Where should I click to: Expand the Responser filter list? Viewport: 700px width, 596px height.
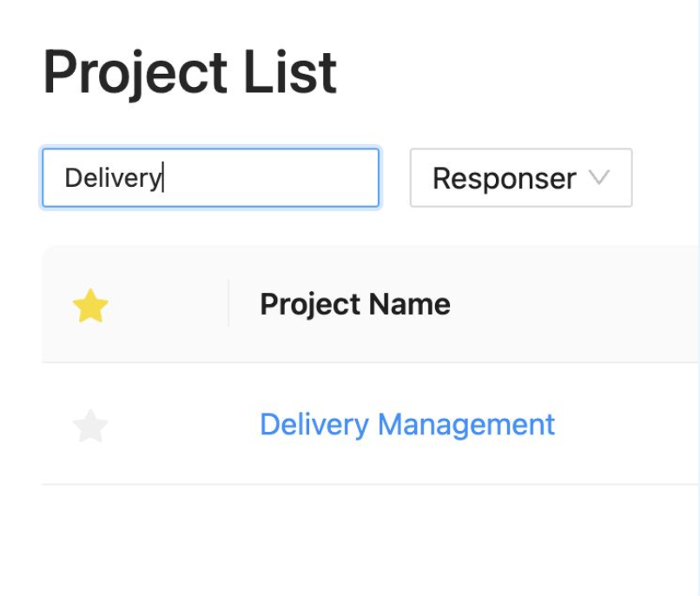[x=520, y=178]
